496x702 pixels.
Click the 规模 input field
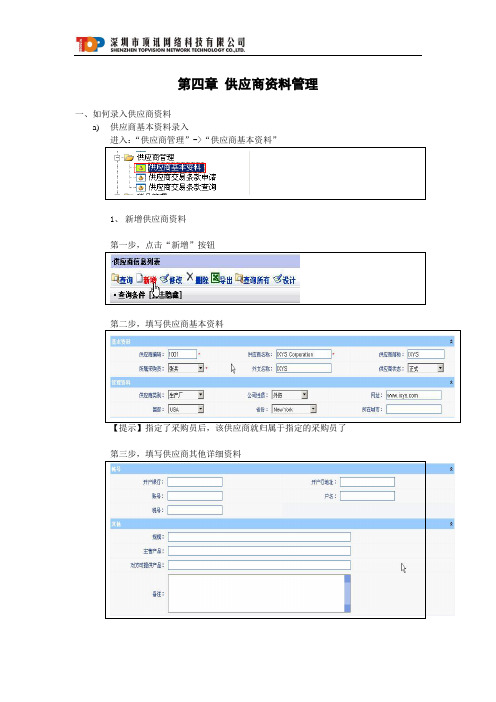tap(259, 537)
